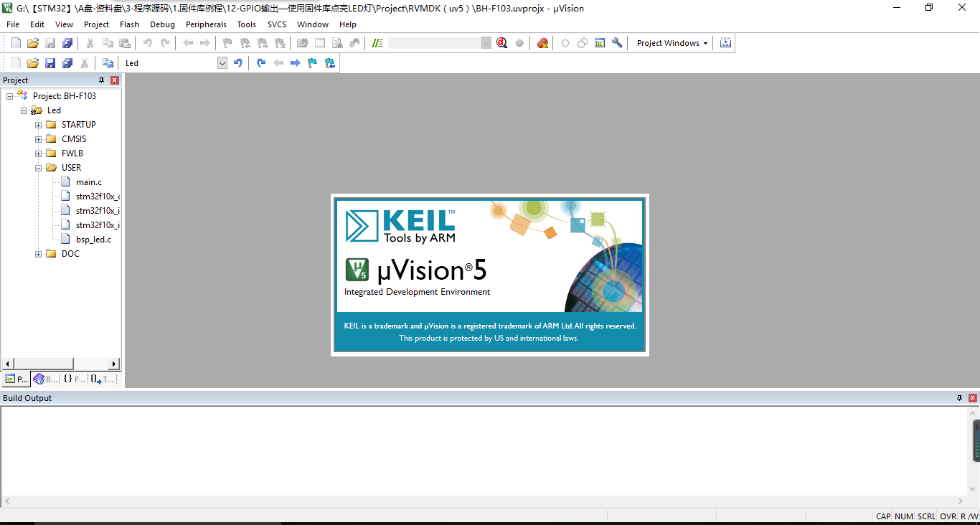Screen dimensions: 980x525
Task: Toggle auto-hide pin on Project panel
Action: (x=101, y=80)
